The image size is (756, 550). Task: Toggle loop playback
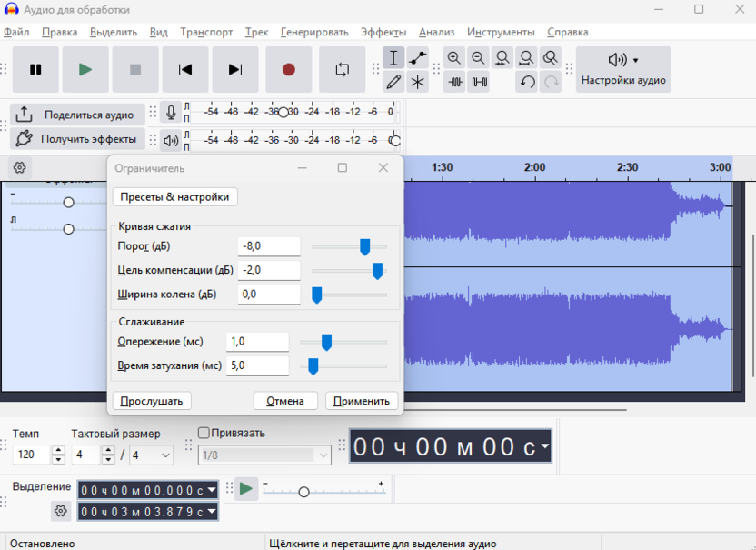coord(342,70)
